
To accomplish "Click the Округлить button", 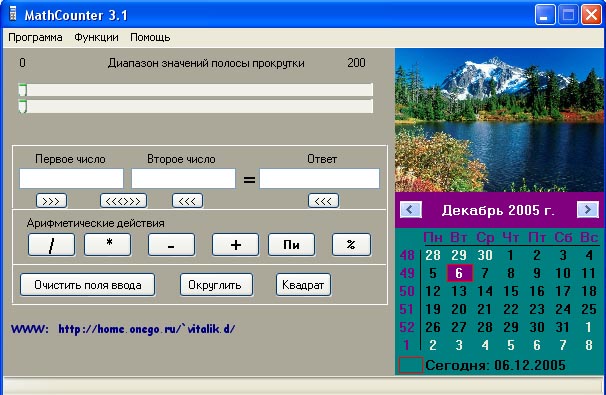I will click(x=216, y=285).
